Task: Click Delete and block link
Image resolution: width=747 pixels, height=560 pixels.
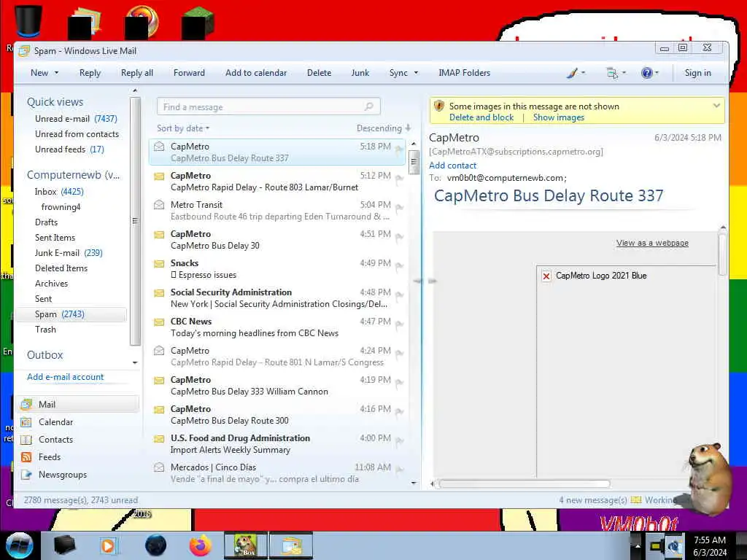Action: click(x=481, y=117)
